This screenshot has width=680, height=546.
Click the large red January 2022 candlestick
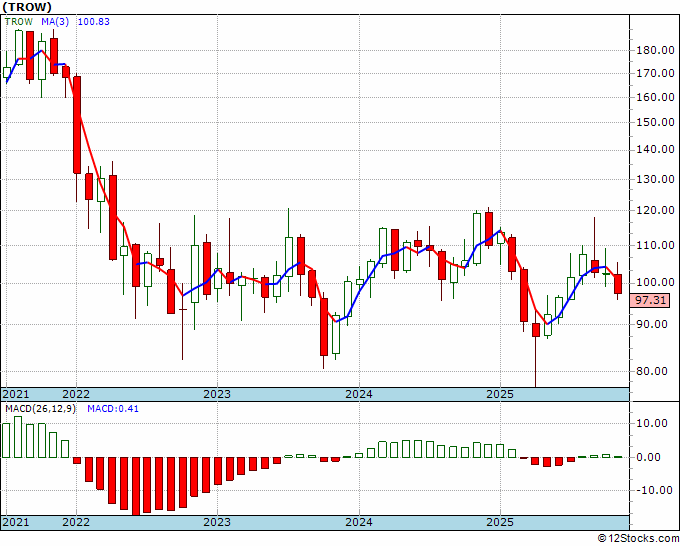[x=77, y=125]
